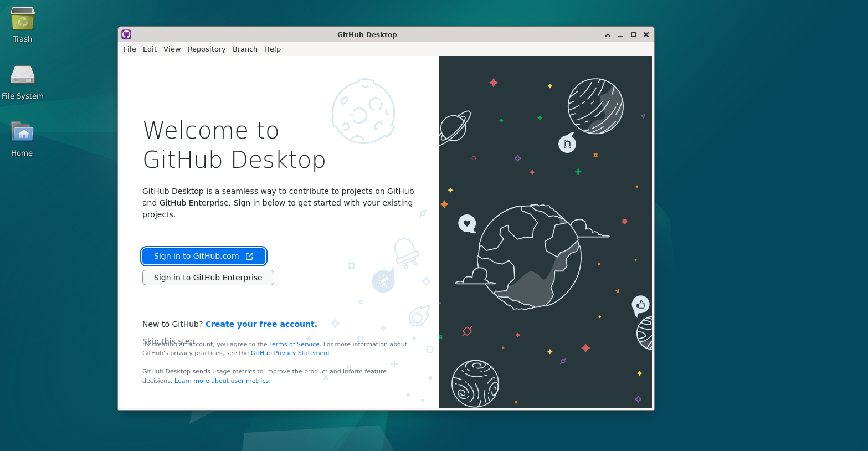Open Learn more about user metrics link
The height and width of the screenshot is (451, 868).
coord(222,381)
